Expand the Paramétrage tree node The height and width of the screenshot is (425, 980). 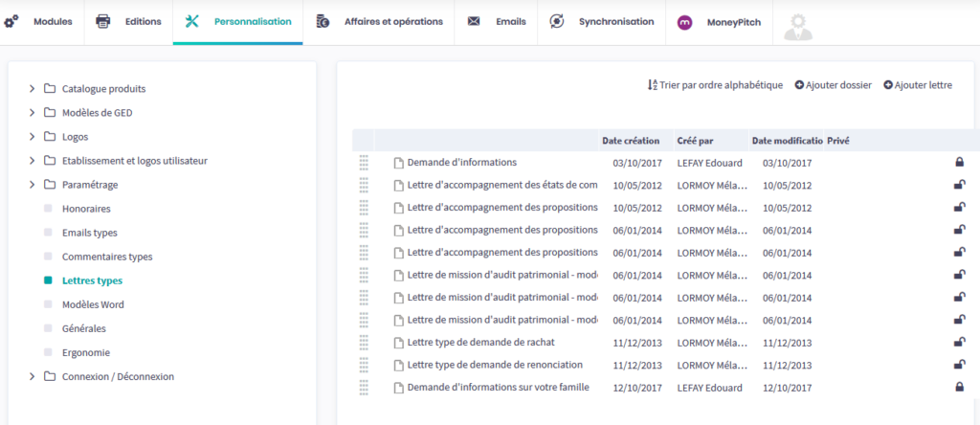pos(32,185)
